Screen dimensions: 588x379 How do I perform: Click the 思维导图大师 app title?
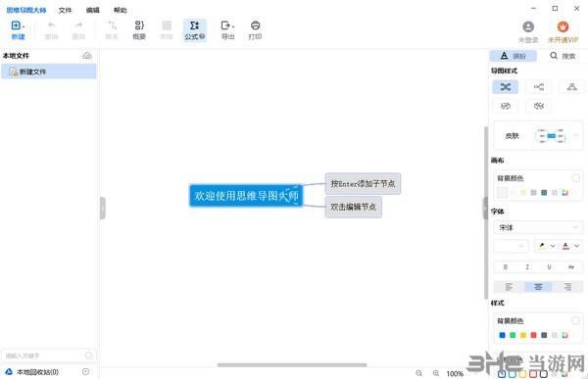tap(25, 10)
